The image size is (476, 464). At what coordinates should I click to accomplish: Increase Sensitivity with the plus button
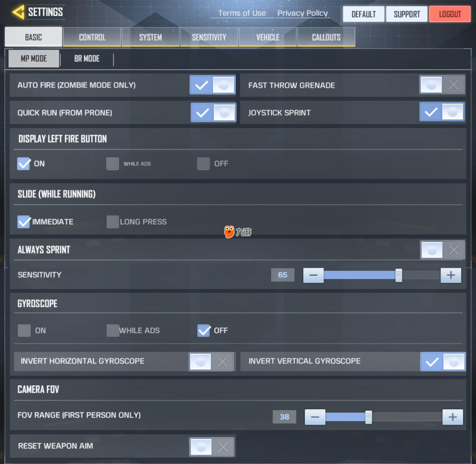(451, 275)
